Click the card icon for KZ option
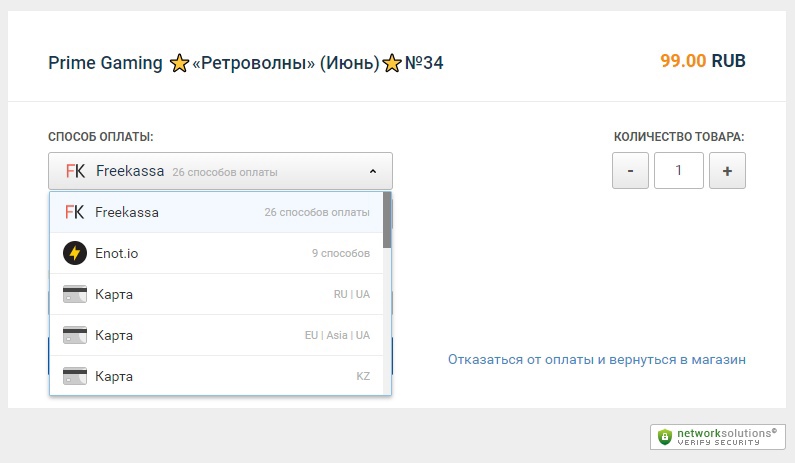795x463 pixels. tap(75, 376)
